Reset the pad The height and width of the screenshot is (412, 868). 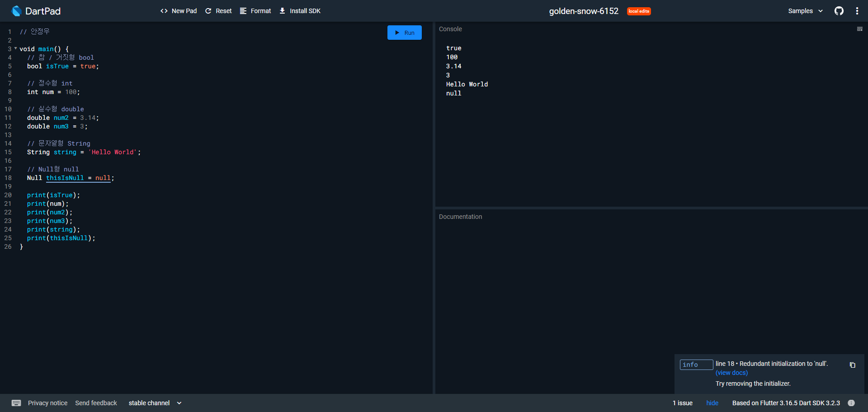pyautogui.click(x=218, y=11)
